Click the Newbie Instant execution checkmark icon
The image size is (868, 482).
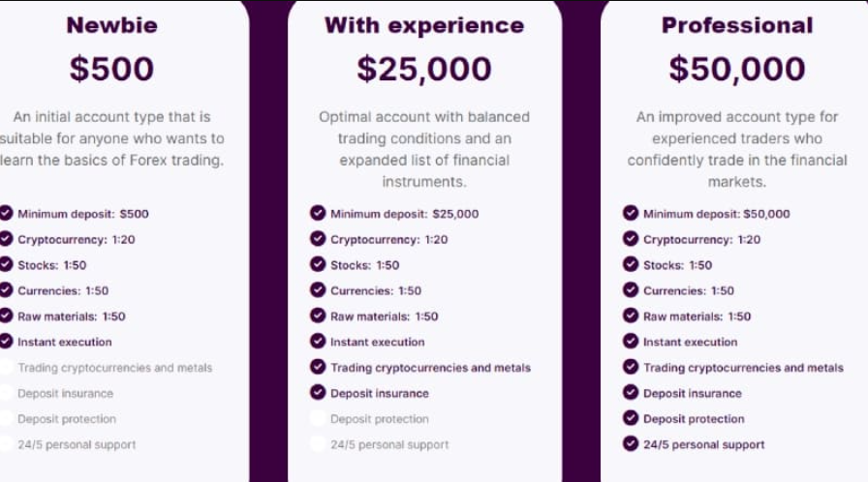pos(7,342)
